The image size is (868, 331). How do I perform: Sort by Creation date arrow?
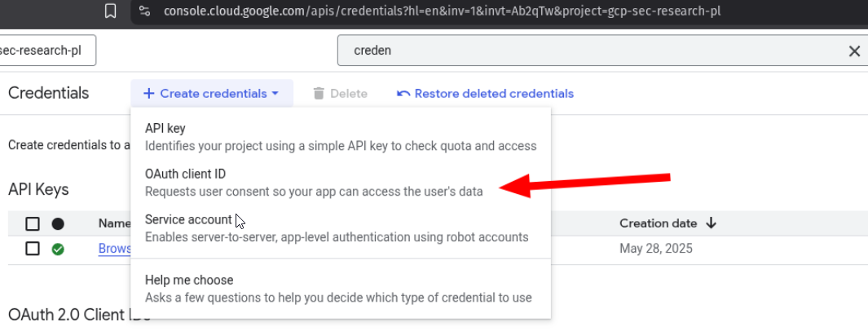[712, 223]
